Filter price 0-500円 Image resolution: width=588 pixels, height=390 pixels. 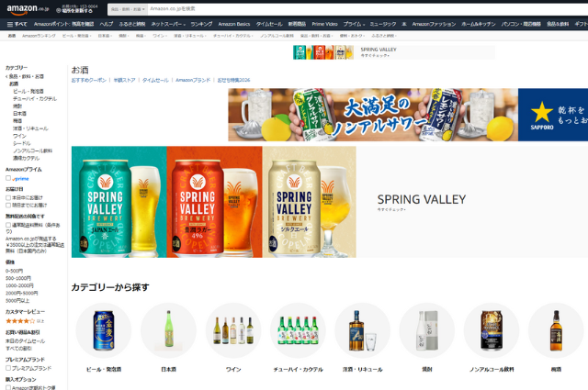pyautogui.click(x=15, y=271)
